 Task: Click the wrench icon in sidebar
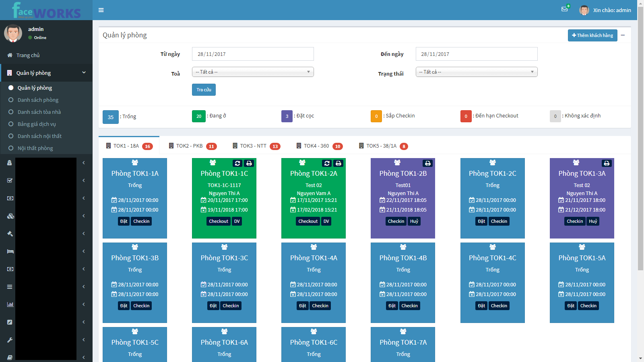[10, 340]
